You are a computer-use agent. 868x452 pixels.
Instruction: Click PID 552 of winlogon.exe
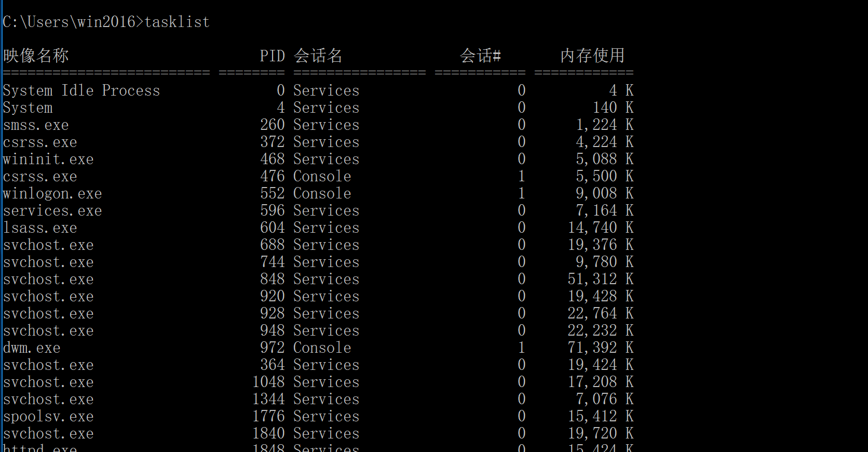(x=273, y=193)
